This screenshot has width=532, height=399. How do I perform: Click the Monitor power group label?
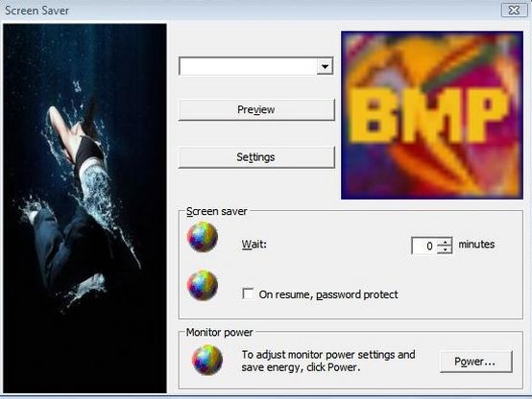220,332
